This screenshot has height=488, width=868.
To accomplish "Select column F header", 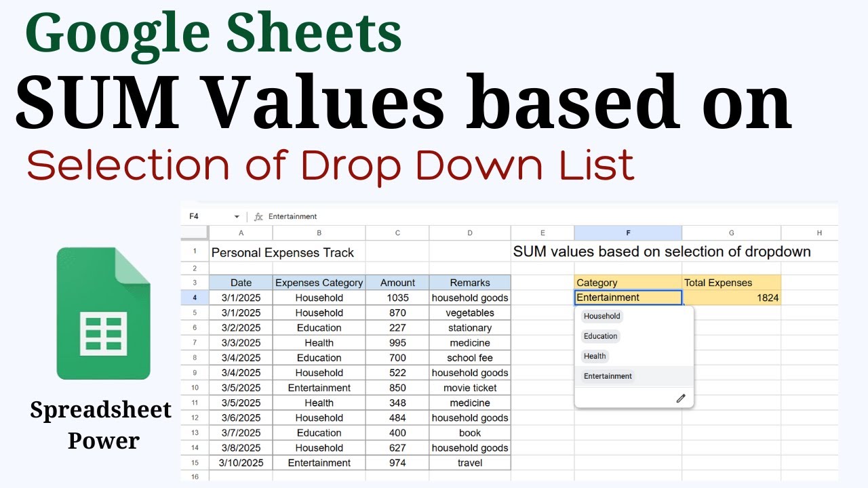I will [x=628, y=232].
